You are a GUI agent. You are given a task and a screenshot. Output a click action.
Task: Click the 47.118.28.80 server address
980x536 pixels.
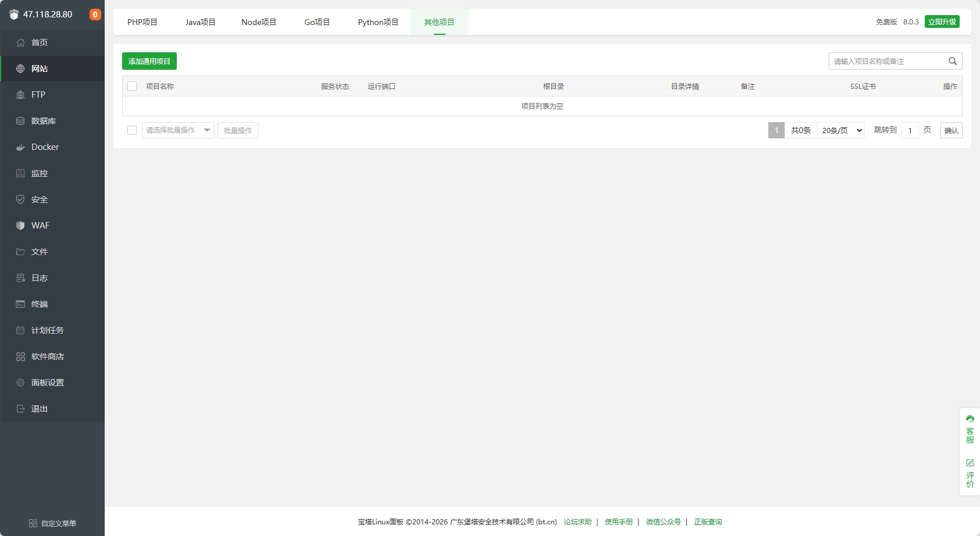click(48, 15)
